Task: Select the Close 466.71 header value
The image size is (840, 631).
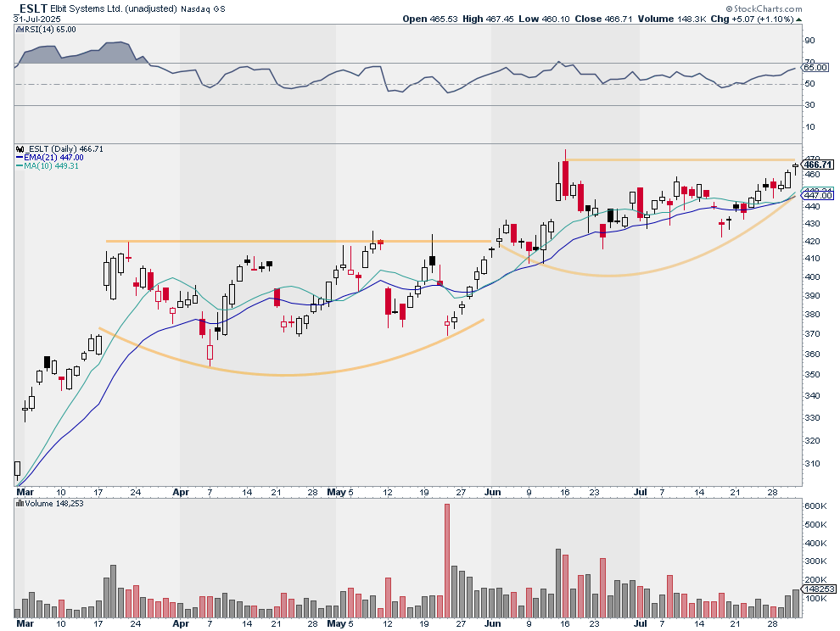Action: pyautogui.click(x=604, y=19)
